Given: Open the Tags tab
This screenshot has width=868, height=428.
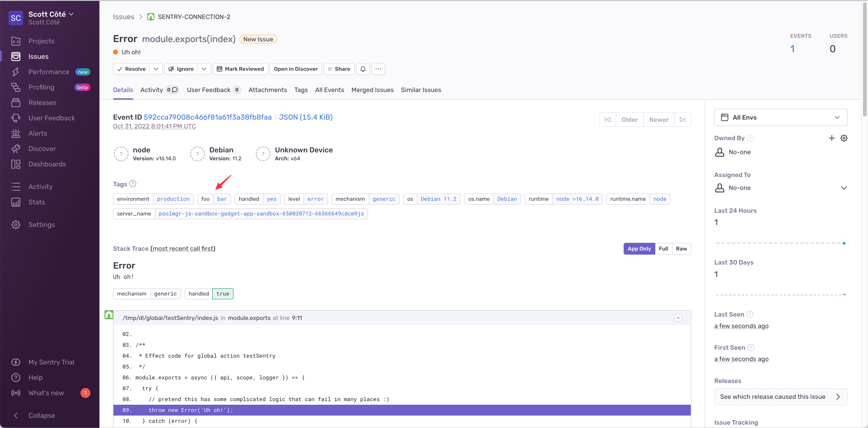Looking at the screenshot, I should 301,90.
